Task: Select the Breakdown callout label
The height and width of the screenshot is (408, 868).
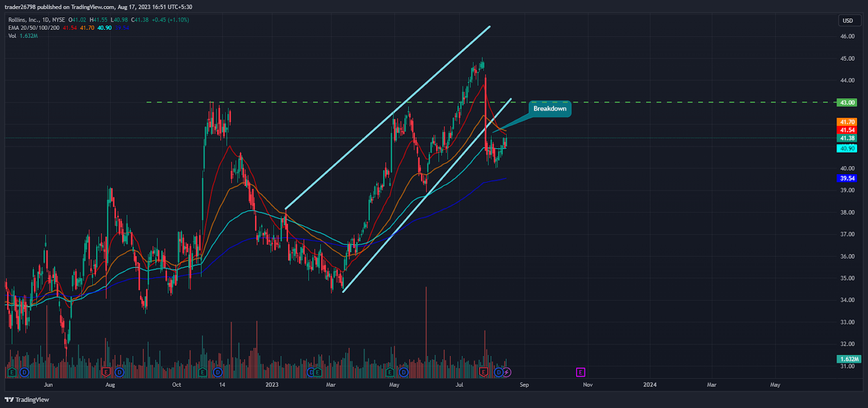Action: click(x=550, y=109)
